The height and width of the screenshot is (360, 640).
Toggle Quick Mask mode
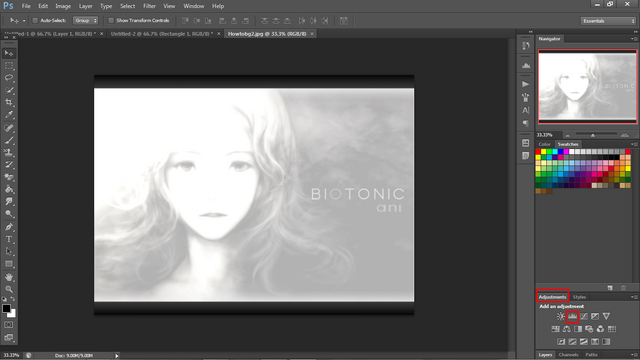9,325
